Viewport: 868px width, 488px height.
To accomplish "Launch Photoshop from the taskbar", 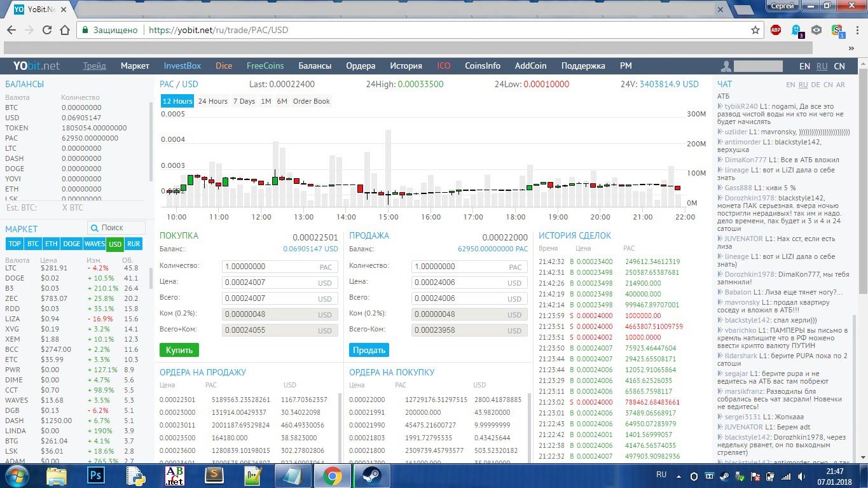I will pos(96,475).
